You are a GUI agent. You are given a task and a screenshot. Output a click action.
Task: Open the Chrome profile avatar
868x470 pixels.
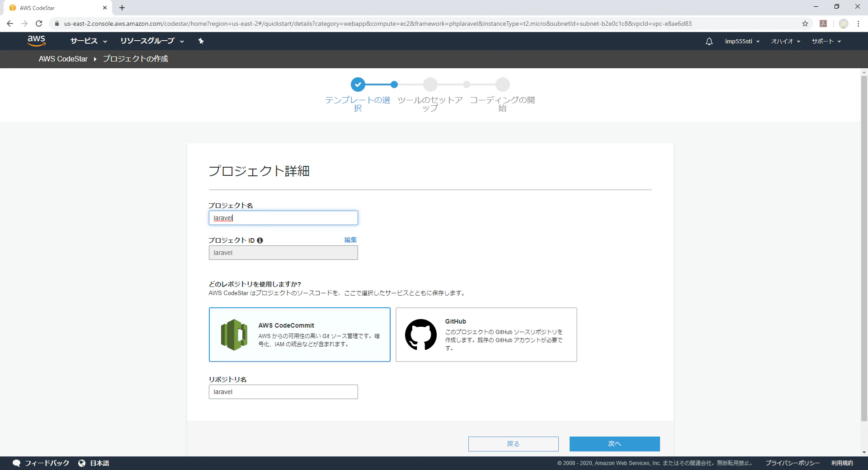(x=843, y=23)
